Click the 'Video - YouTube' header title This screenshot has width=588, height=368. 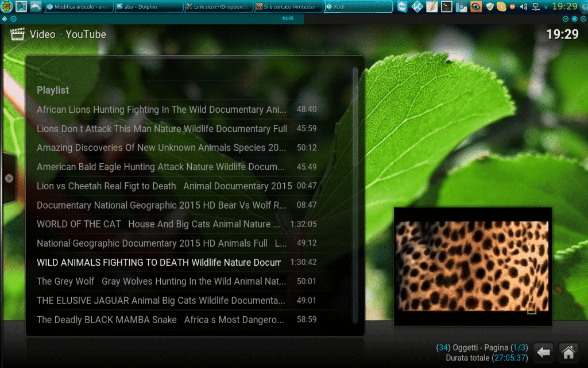pos(68,34)
